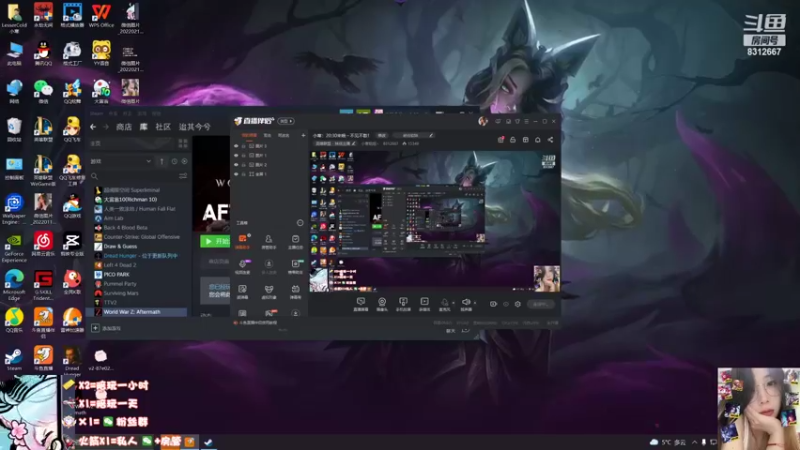Image resolution: width=800 pixels, height=450 pixels.
Task: Open Steam Library (库) tab
Action: (x=144, y=127)
